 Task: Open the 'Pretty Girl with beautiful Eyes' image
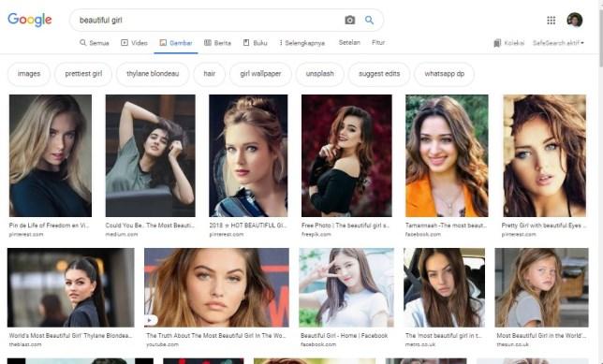(545, 155)
